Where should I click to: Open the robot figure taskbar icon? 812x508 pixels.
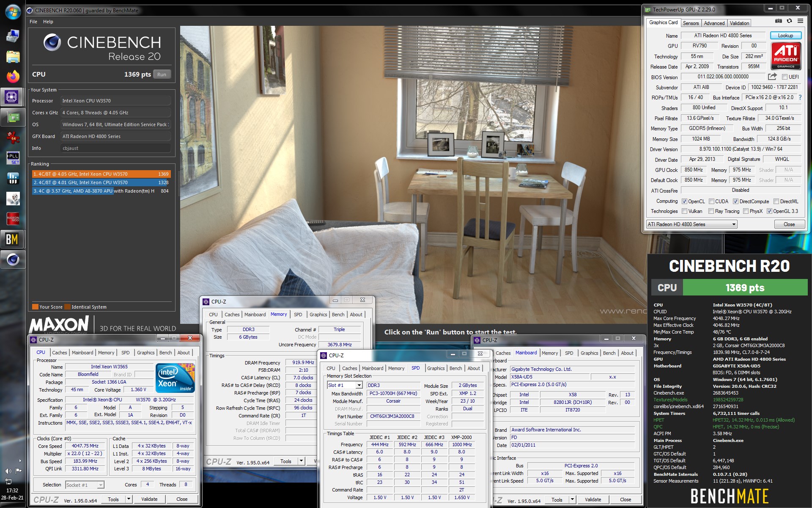pos(13,198)
